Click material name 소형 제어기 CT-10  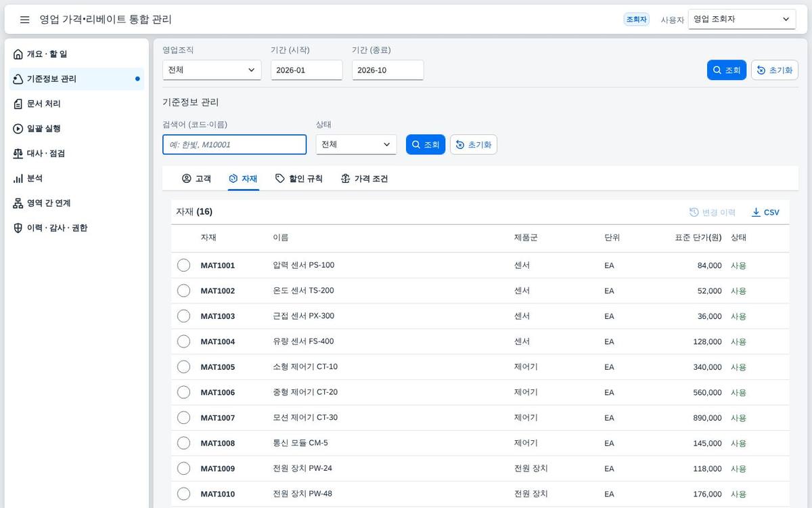point(305,366)
